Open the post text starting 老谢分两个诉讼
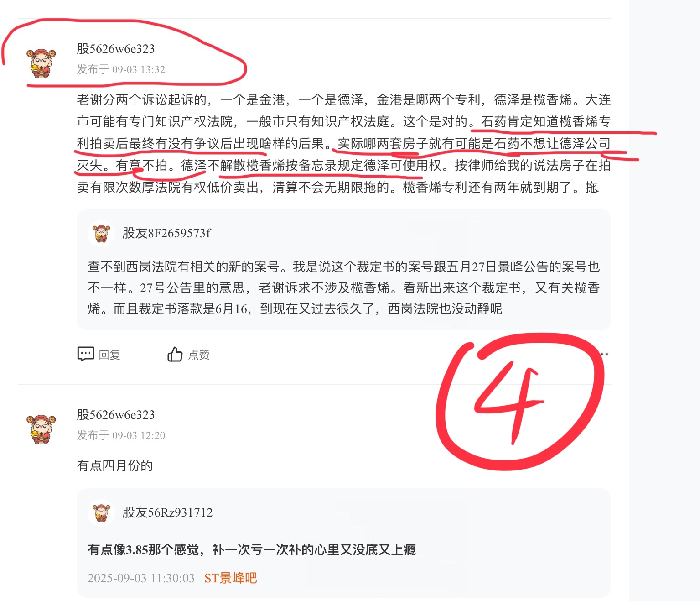 click(344, 143)
